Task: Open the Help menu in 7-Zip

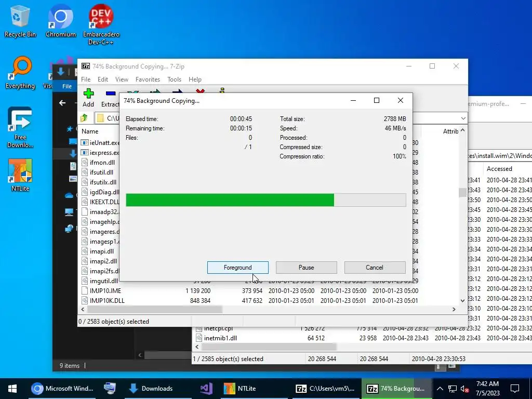Action: pos(195,79)
